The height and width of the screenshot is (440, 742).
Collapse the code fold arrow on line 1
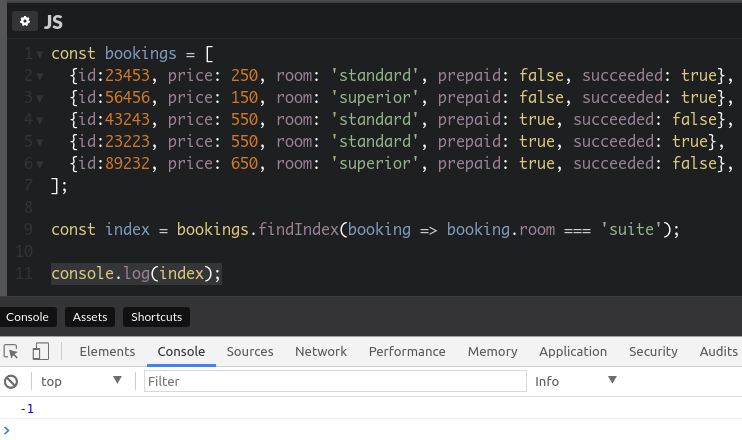click(40, 54)
